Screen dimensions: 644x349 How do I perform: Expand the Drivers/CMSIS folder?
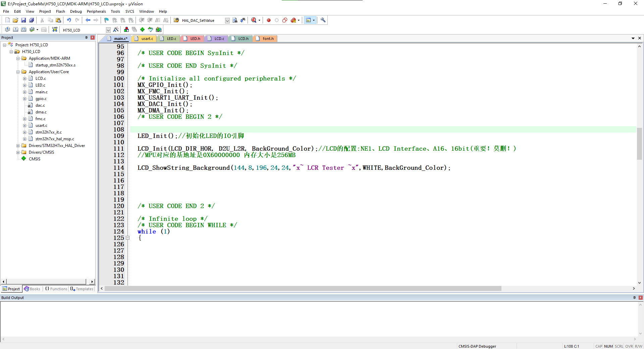pyautogui.click(x=18, y=152)
